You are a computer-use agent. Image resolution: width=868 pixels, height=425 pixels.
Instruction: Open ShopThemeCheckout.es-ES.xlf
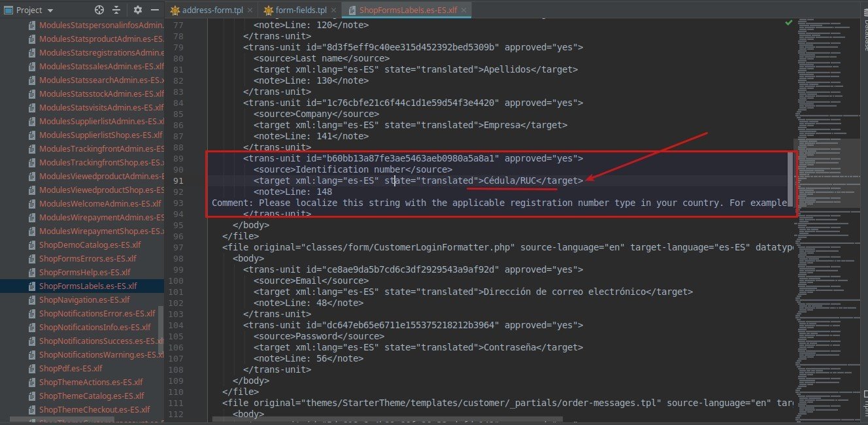[95, 409]
